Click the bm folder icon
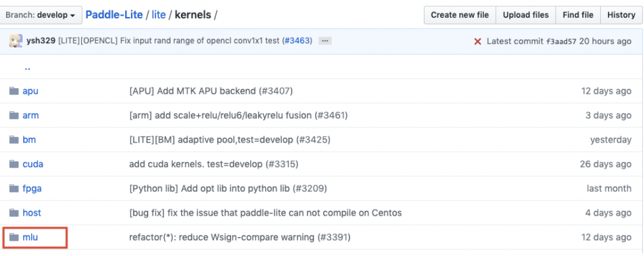The height and width of the screenshot is (256, 644). tap(14, 140)
